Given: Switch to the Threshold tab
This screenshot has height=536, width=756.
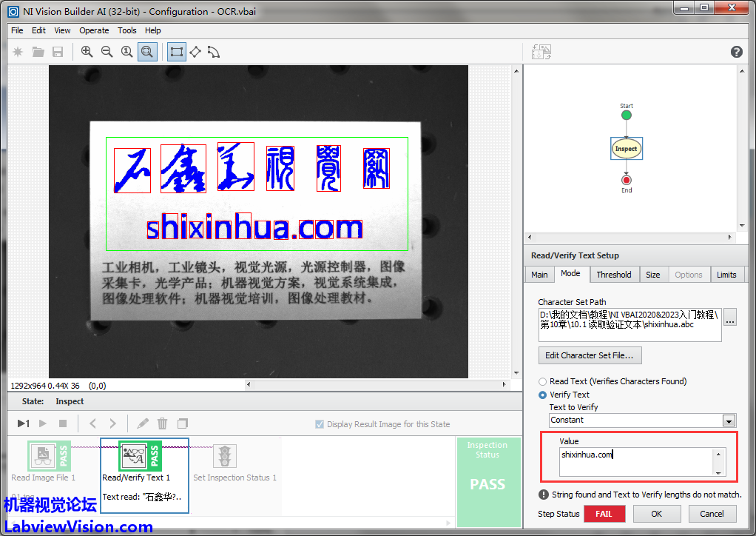Looking at the screenshot, I should [613, 275].
